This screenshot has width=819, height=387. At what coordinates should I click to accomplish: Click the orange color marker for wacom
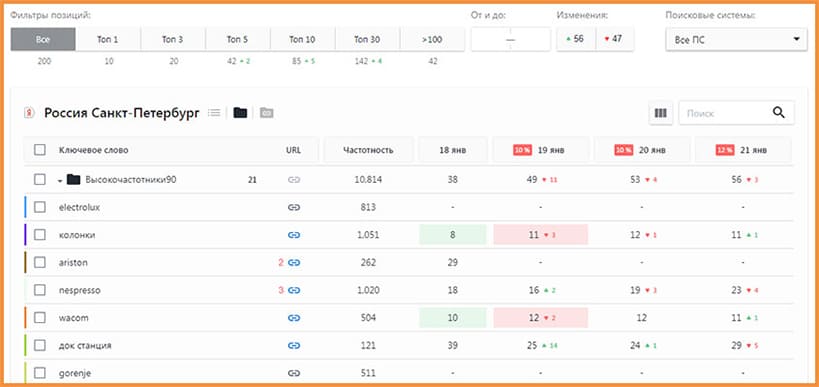click(25, 318)
